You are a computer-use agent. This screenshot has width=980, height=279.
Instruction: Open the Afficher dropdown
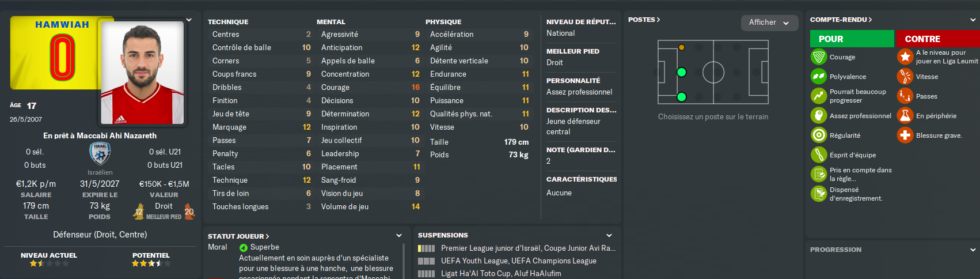tap(769, 22)
